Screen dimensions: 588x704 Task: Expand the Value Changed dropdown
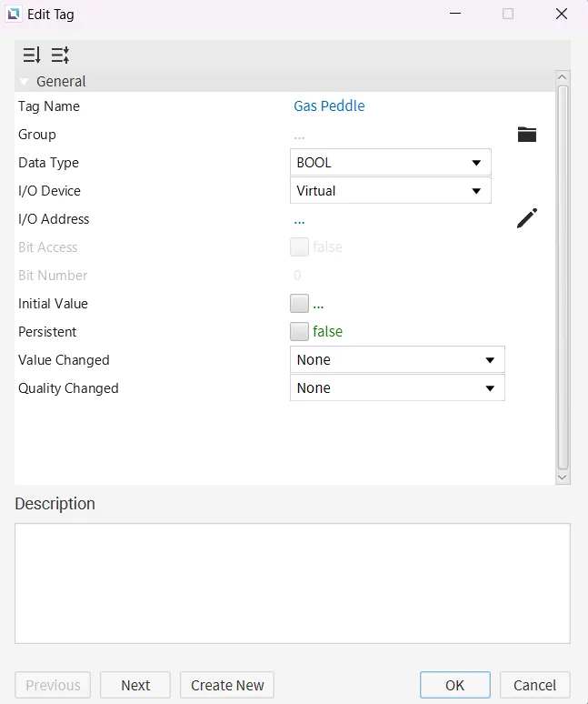pyautogui.click(x=396, y=360)
